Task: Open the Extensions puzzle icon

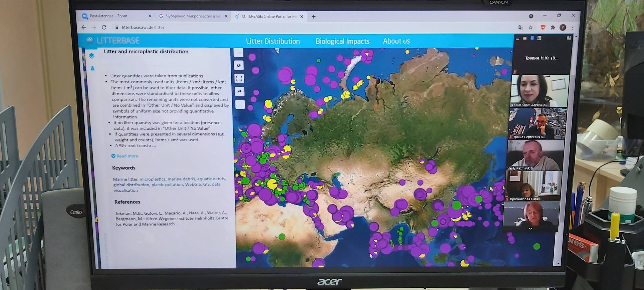Action: pos(553,27)
